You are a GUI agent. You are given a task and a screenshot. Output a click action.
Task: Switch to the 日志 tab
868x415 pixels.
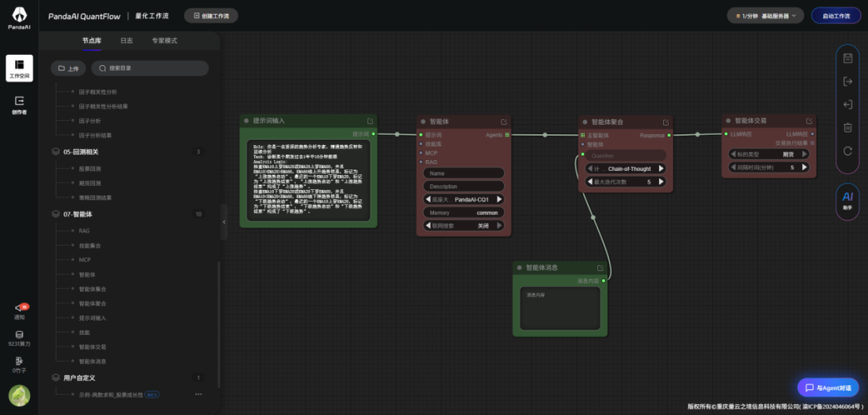[x=126, y=40]
